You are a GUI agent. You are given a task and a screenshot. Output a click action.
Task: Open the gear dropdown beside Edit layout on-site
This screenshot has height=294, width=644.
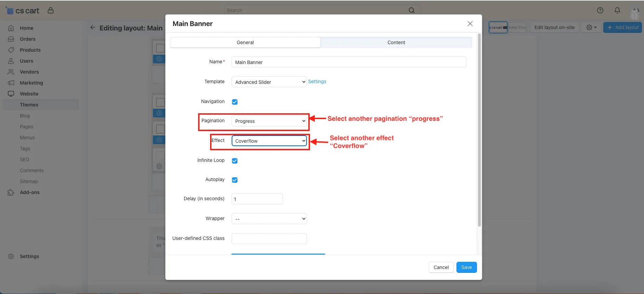[x=591, y=27]
